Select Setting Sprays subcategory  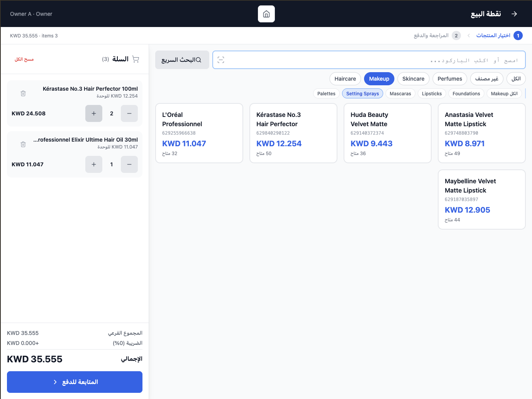(363, 94)
